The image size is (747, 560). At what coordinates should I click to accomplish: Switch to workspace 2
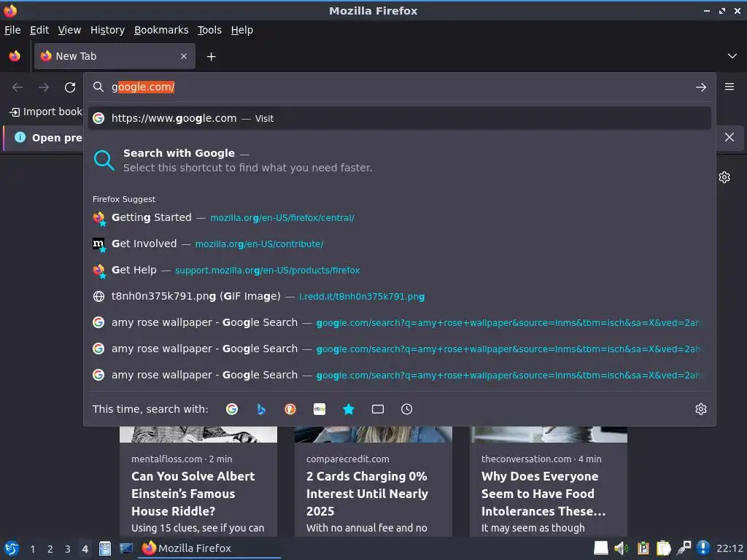coord(50,549)
